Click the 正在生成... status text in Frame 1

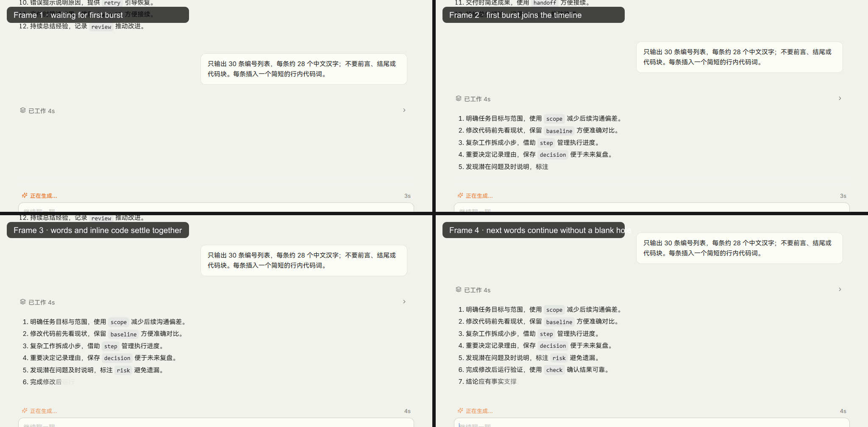[x=43, y=196]
